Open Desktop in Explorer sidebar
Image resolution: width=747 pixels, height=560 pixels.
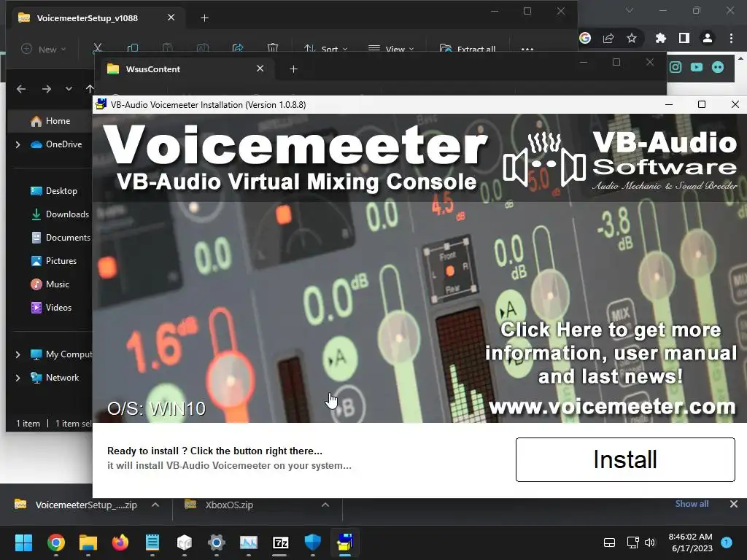point(53,191)
